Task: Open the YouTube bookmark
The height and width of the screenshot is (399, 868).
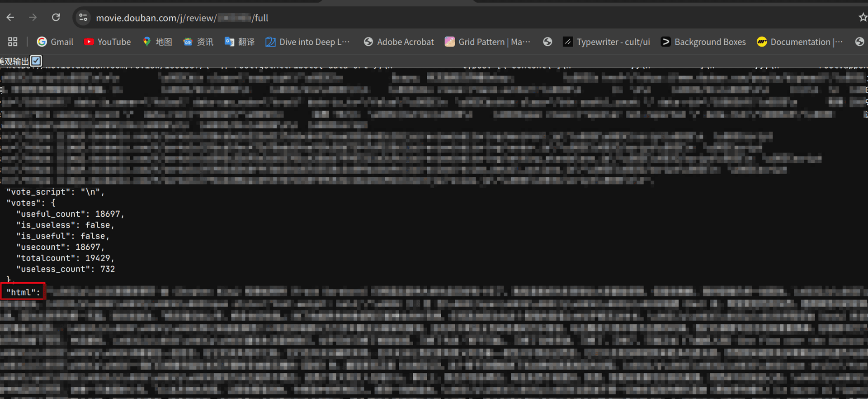Action: pyautogui.click(x=108, y=42)
